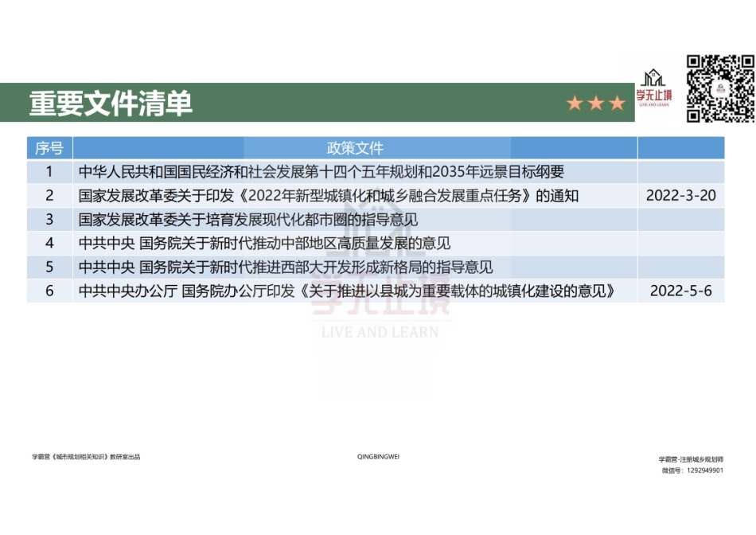Click the 2022-3-20 date cell
756x535 pixels.
coord(680,195)
